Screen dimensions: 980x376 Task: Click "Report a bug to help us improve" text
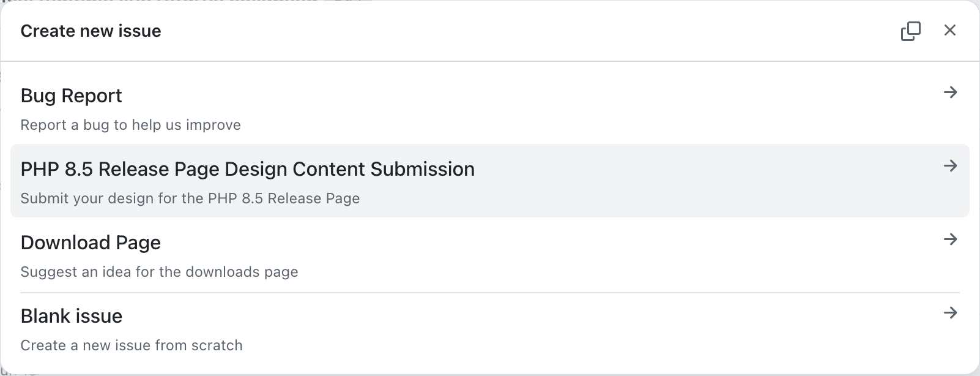pos(130,125)
